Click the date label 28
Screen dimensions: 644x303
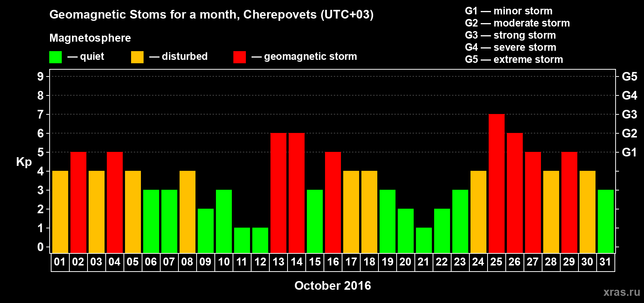pos(551,262)
